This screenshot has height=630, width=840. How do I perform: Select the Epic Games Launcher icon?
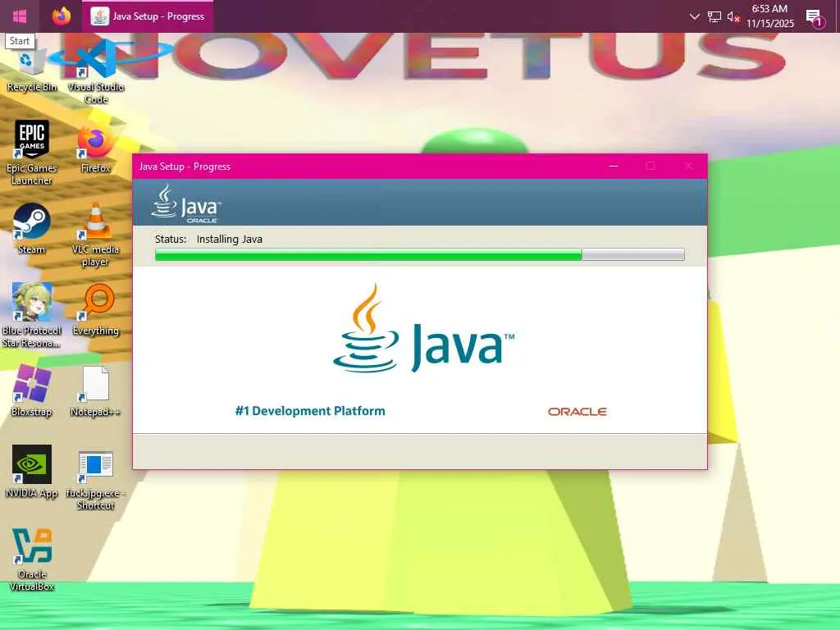point(32,153)
